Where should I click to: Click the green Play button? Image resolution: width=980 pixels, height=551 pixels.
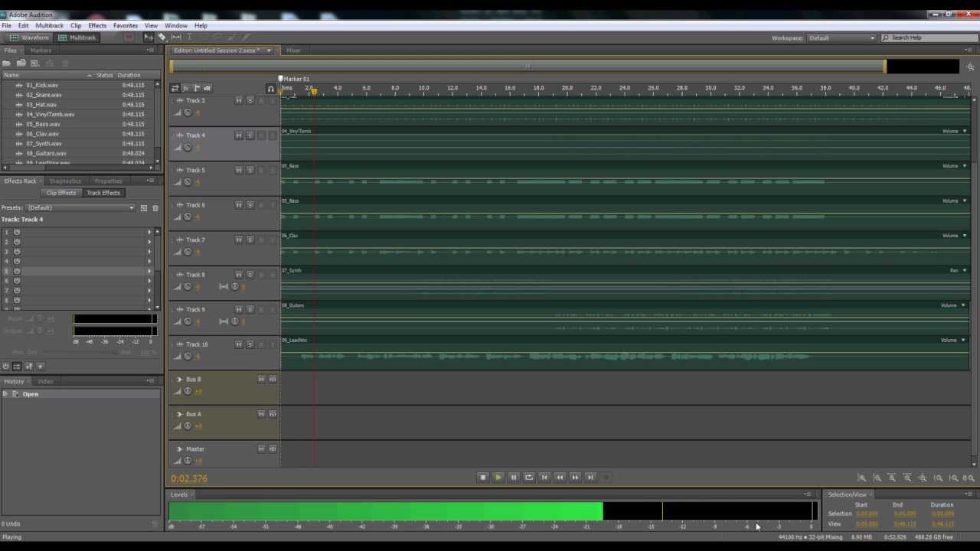(x=498, y=477)
